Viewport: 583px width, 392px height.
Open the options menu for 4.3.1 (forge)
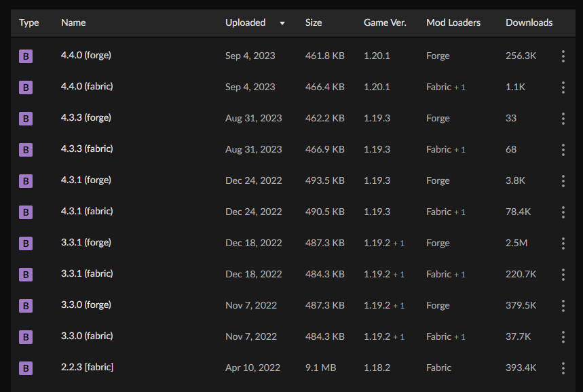point(563,180)
